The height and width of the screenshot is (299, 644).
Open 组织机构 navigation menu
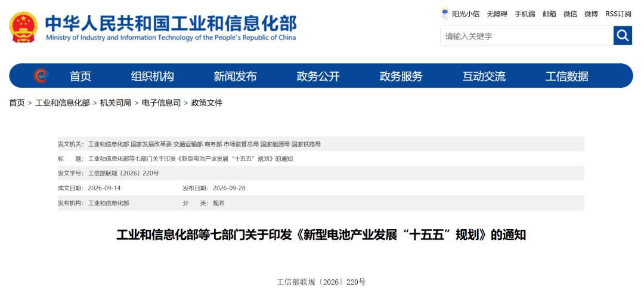[153, 76]
